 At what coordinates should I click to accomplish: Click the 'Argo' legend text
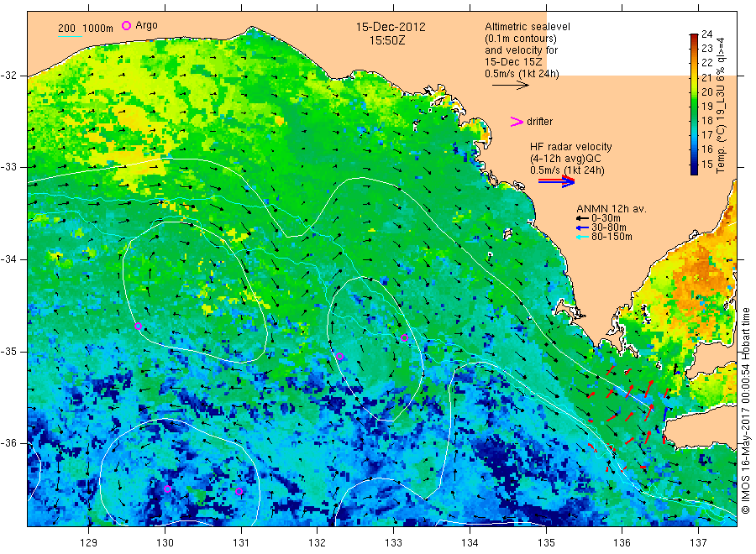click(146, 25)
